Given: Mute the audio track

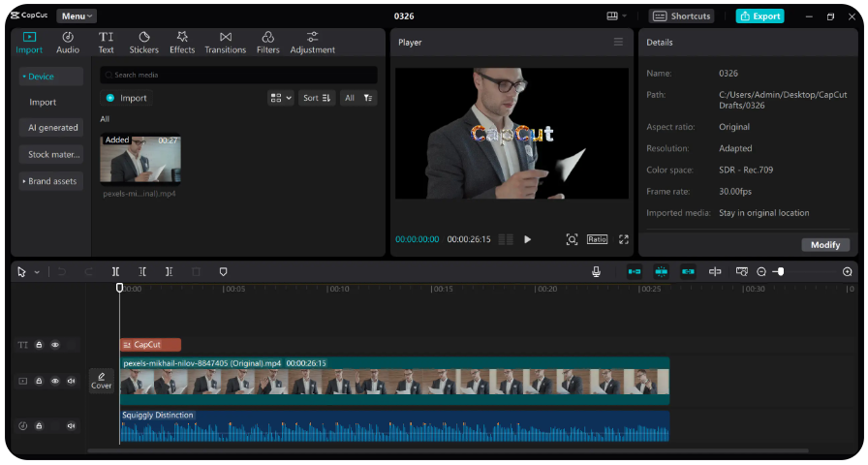Looking at the screenshot, I should click(71, 425).
